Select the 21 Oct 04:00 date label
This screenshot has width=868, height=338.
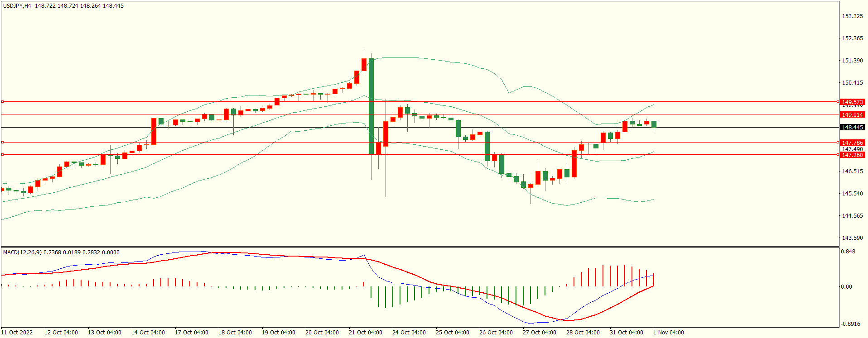click(365, 332)
